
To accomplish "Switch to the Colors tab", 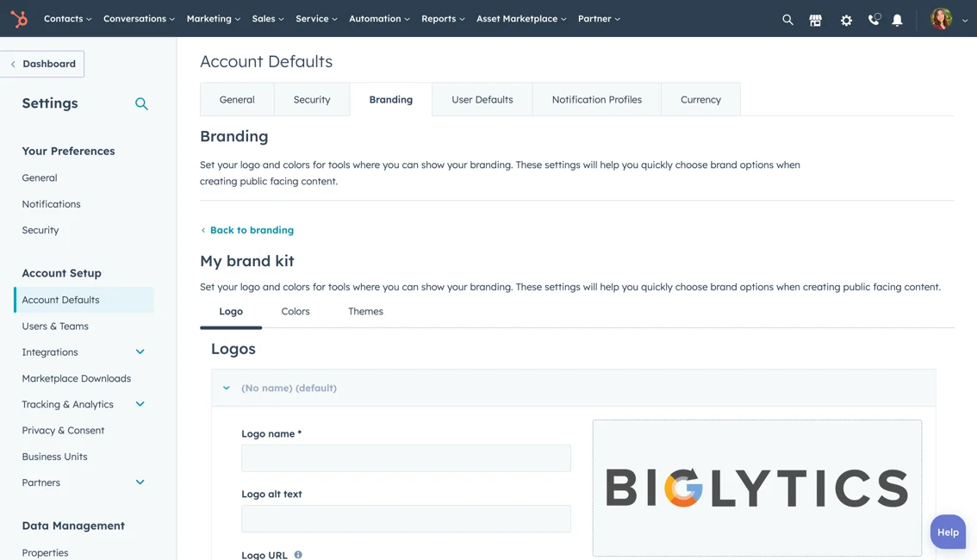I will point(295,311).
